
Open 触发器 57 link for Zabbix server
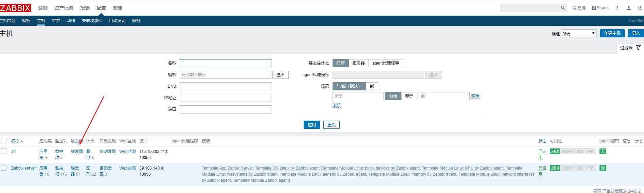[x=75, y=171]
